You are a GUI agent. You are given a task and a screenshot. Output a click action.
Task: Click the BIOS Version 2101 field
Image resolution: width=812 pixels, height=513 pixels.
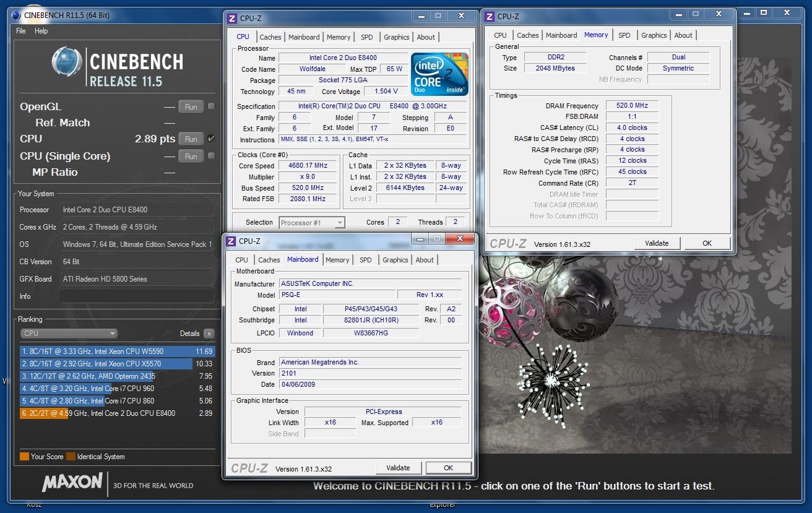tap(370, 373)
